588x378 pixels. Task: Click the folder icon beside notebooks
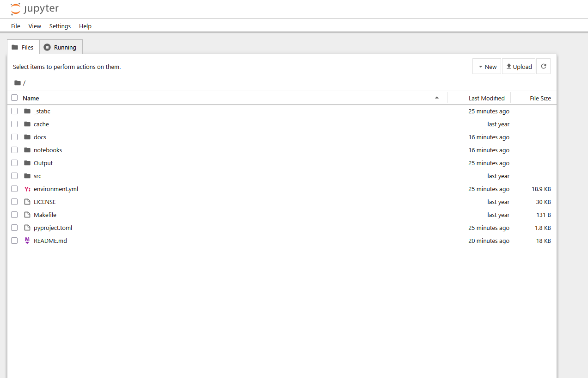point(27,150)
